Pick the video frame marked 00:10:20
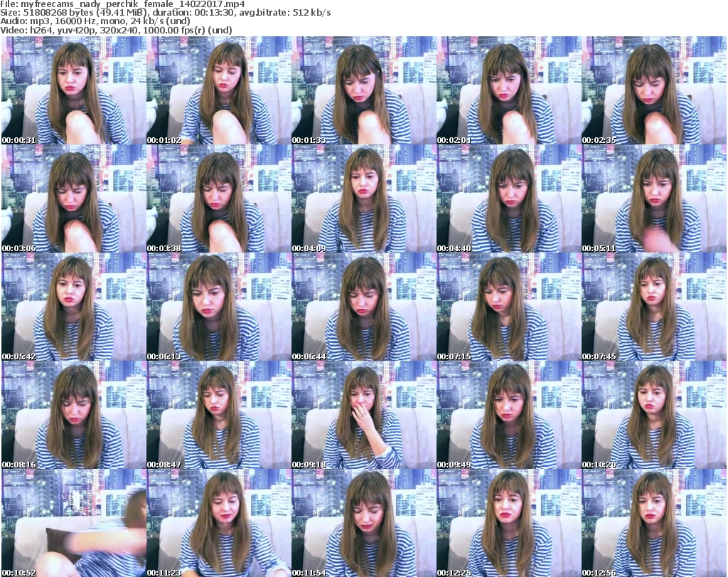728x577 pixels. click(654, 415)
